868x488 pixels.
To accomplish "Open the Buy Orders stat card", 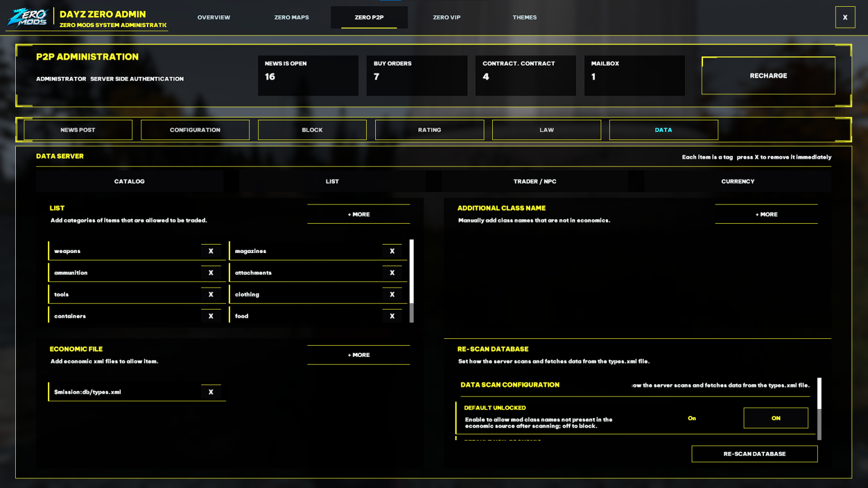I will click(417, 76).
